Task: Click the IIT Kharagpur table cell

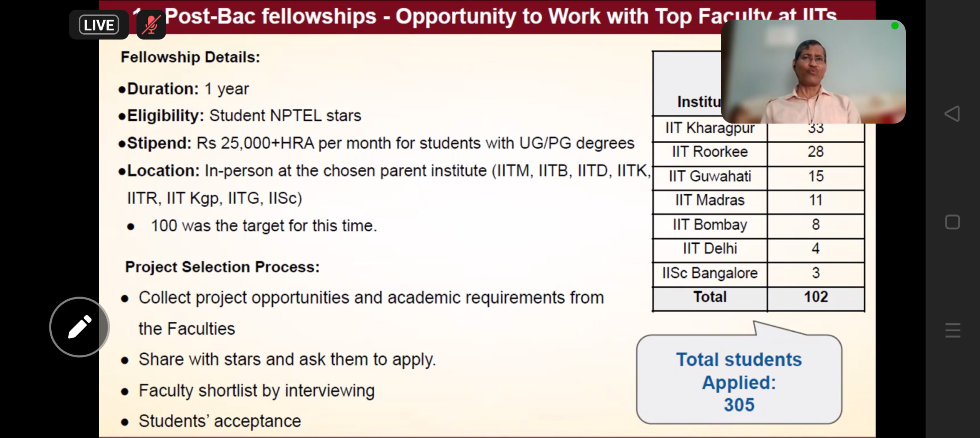Action: click(710, 129)
